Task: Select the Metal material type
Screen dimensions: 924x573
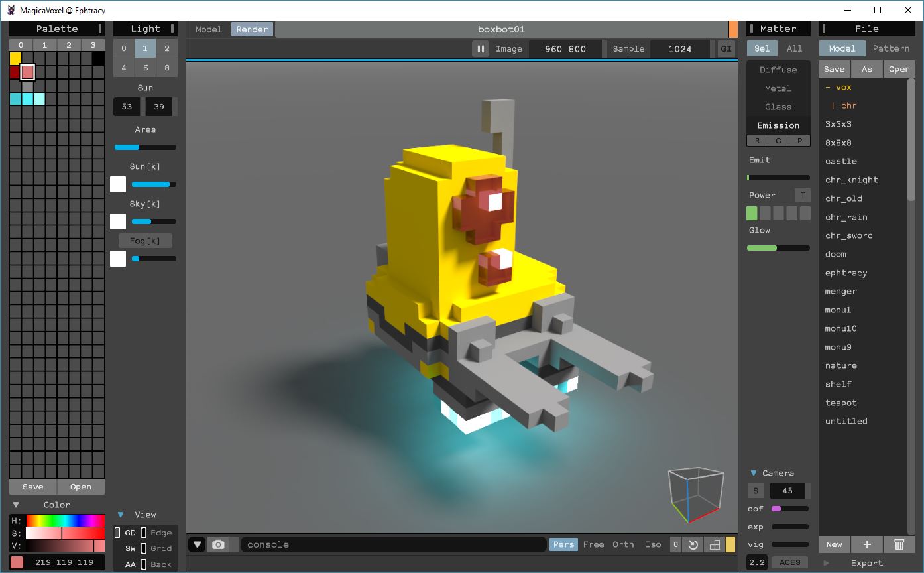Action: [x=778, y=88]
